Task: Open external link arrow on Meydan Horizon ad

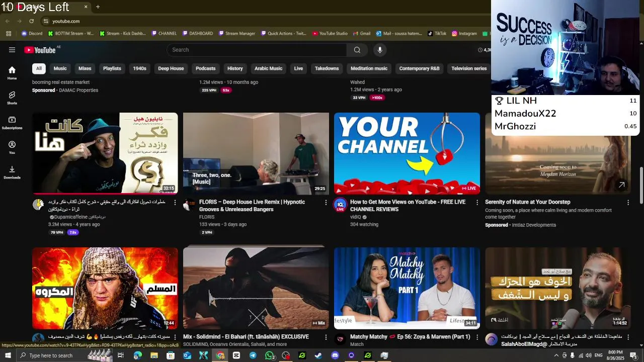Action: (x=621, y=185)
